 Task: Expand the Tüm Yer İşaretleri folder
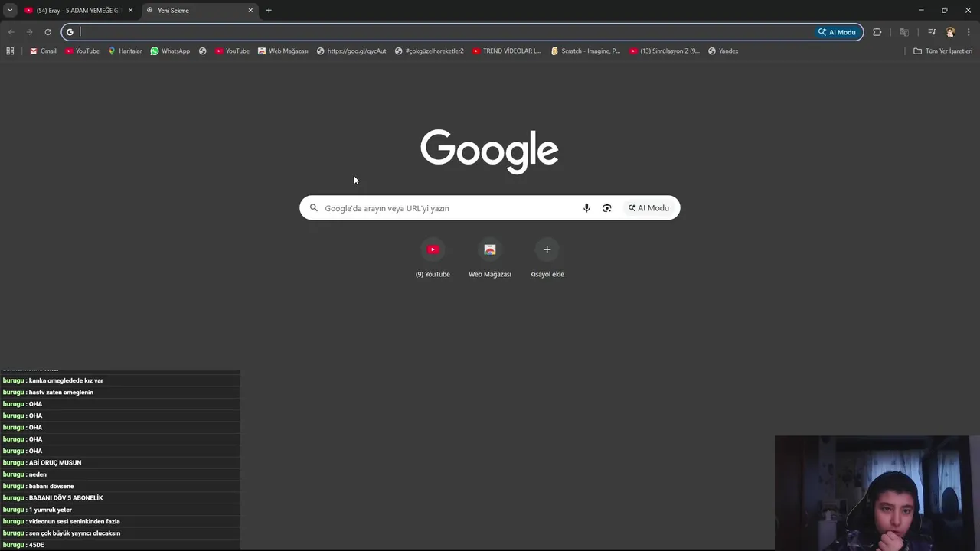point(942,51)
